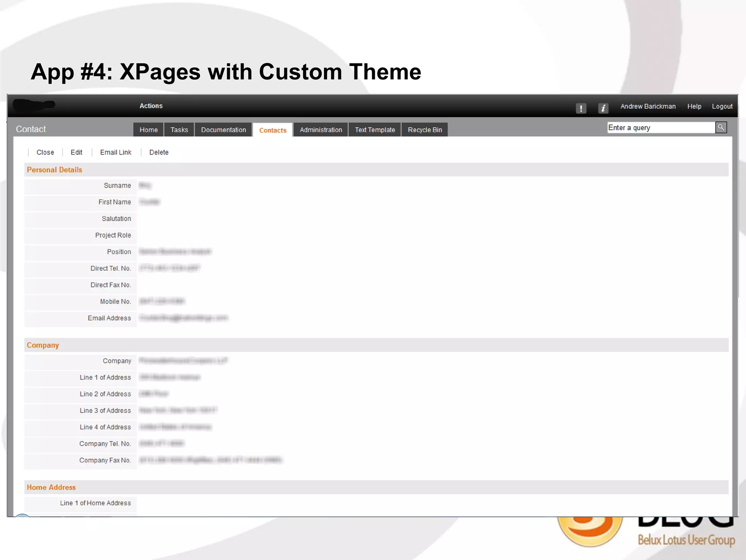The width and height of the screenshot is (746, 560).
Task: Open the Actions menu
Action: click(x=151, y=106)
